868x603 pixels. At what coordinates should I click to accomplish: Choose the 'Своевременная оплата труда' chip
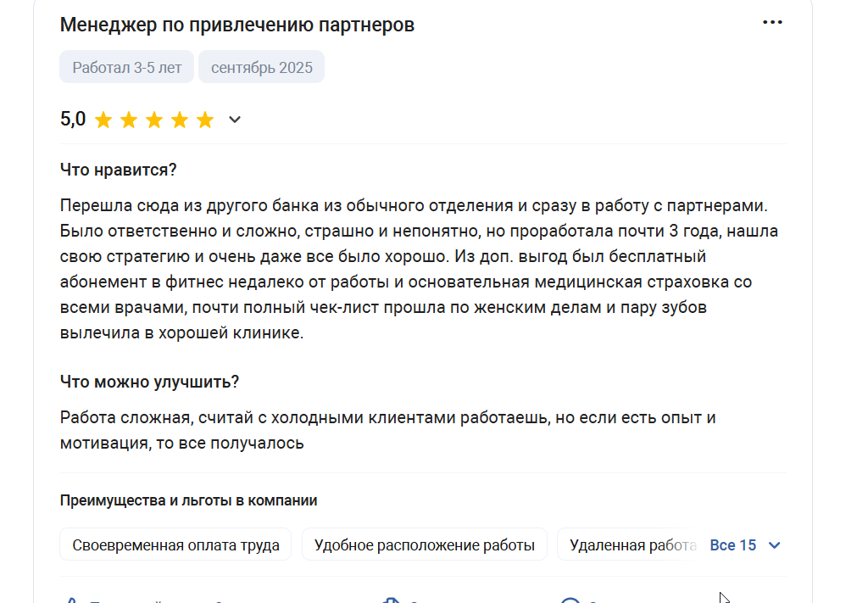pyautogui.click(x=175, y=544)
